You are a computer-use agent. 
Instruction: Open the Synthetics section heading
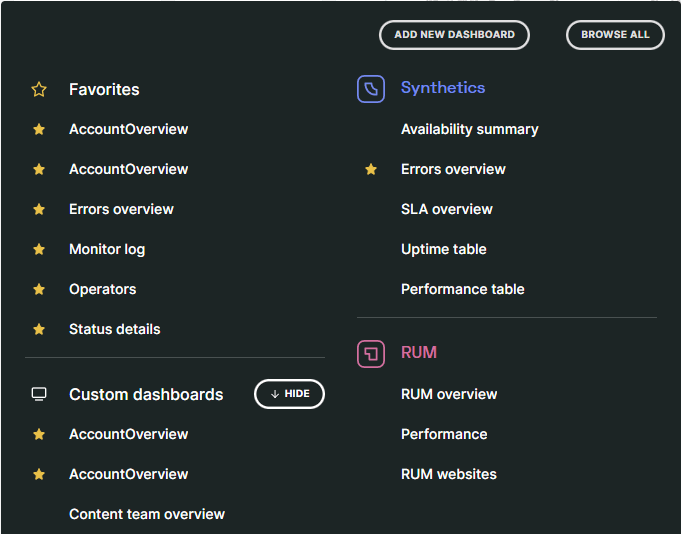tap(442, 88)
